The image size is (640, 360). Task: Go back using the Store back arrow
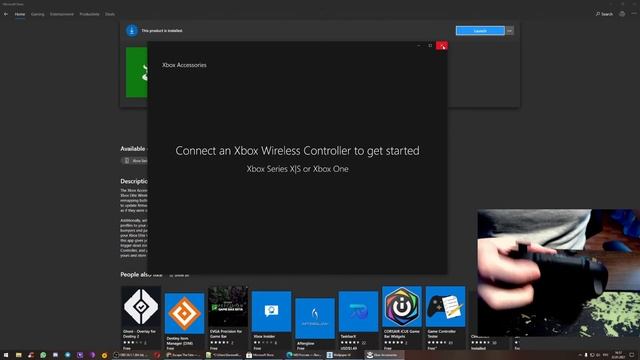pos(6,14)
